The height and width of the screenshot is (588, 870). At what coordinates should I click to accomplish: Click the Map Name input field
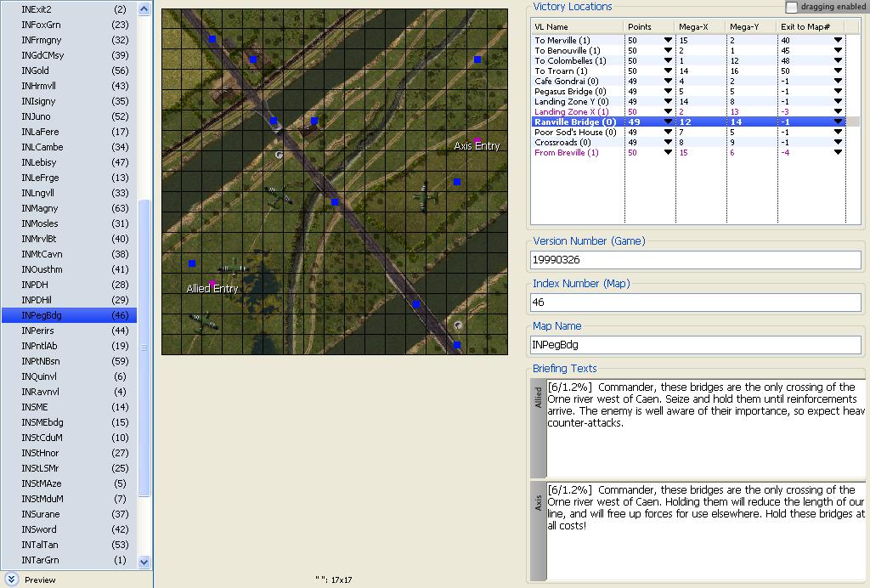coord(696,344)
